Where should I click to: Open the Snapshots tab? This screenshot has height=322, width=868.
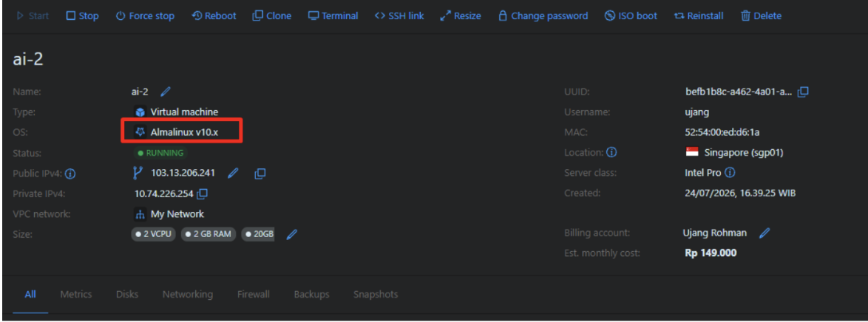click(x=376, y=295)
